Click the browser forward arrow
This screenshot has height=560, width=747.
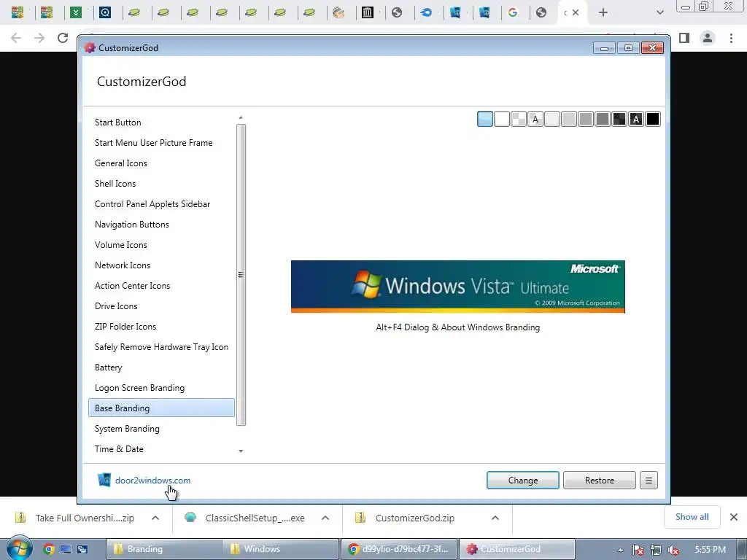[39, 38]
